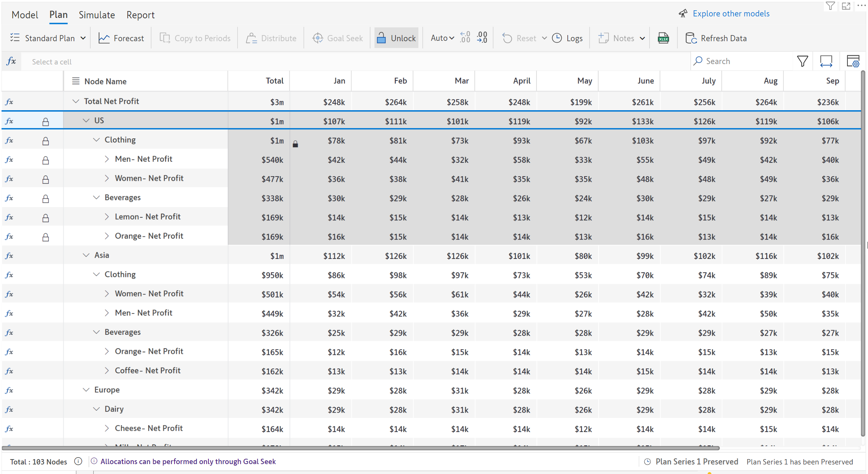Click the increase decimal places icon
Viewport: 868px width, 474px height.
point(482,38)
